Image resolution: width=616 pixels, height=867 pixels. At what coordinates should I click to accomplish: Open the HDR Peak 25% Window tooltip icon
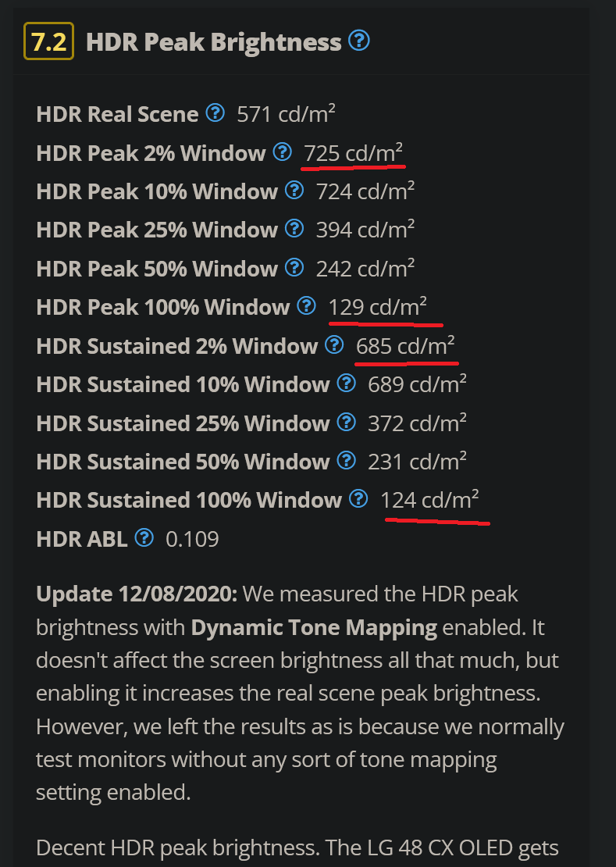pos(294,228)
